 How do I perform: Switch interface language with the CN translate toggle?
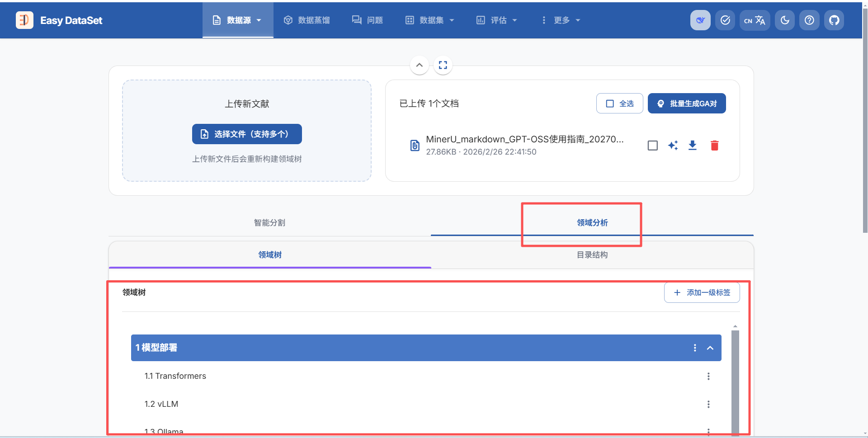tap(755, 20)
